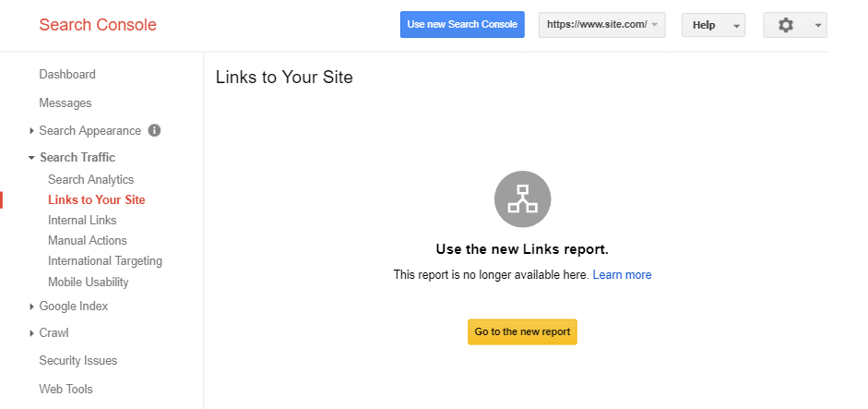Screen dimensions: 868x409
Task: Open Web Tools in sidebar
Action: tap(65, 389)
